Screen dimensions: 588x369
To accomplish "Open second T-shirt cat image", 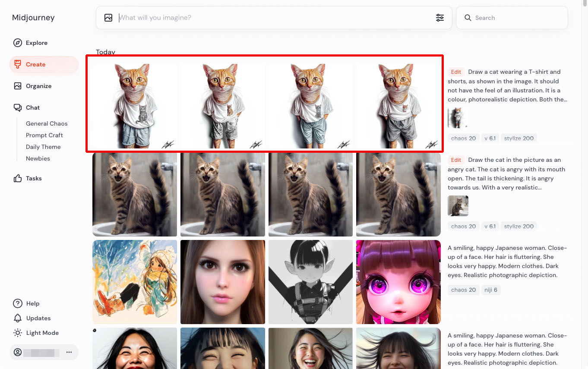I will (223, 106).
